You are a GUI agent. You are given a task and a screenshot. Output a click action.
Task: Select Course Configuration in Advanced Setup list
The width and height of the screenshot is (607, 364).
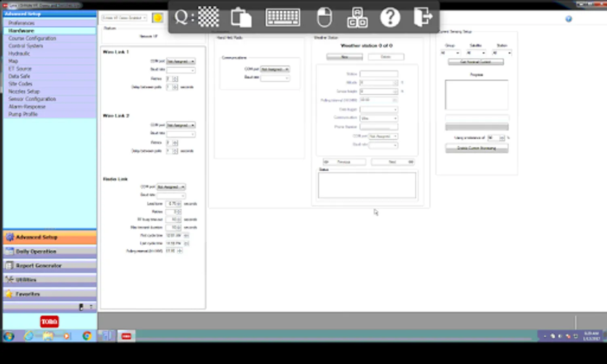(32, 38)
